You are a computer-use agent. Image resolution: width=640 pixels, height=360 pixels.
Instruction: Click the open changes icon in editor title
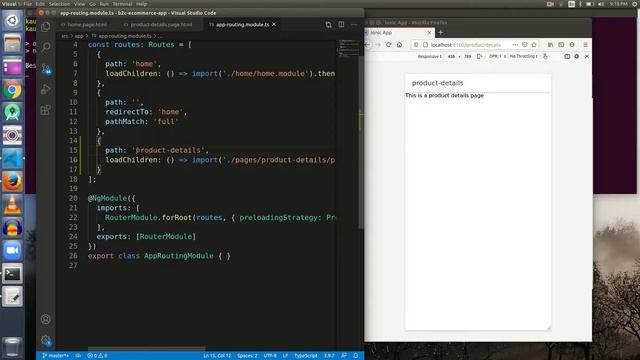328,25
